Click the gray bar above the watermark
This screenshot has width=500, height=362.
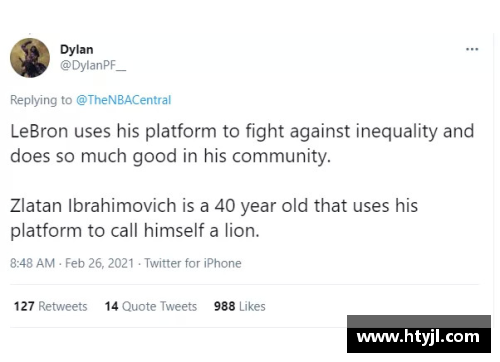pyautogui.click(x=419, y=321)
